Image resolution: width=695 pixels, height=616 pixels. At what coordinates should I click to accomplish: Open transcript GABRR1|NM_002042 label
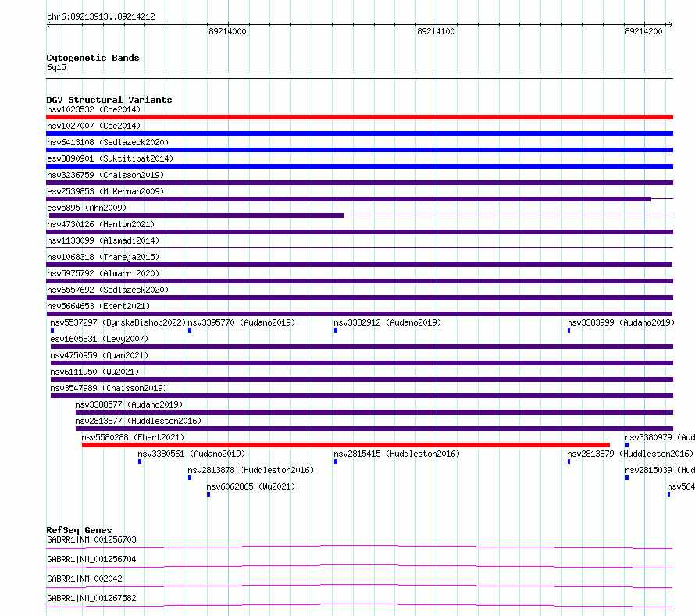(x=84, y=579)
